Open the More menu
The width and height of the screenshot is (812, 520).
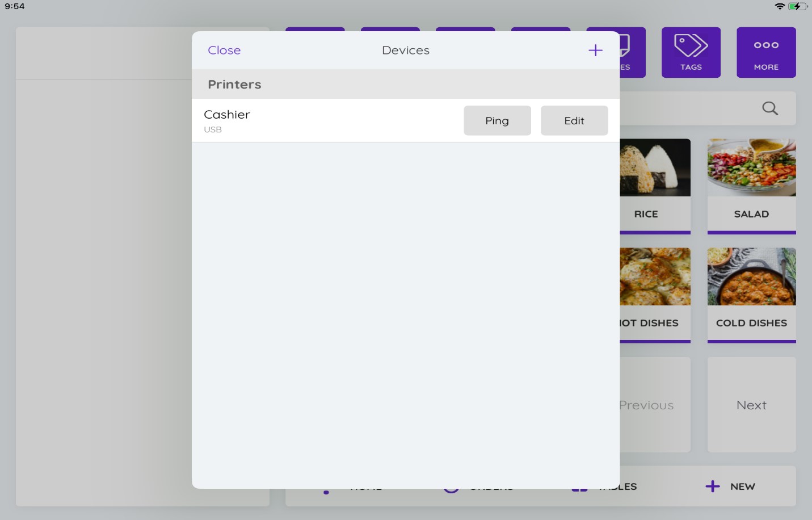(x=765, y=52)
